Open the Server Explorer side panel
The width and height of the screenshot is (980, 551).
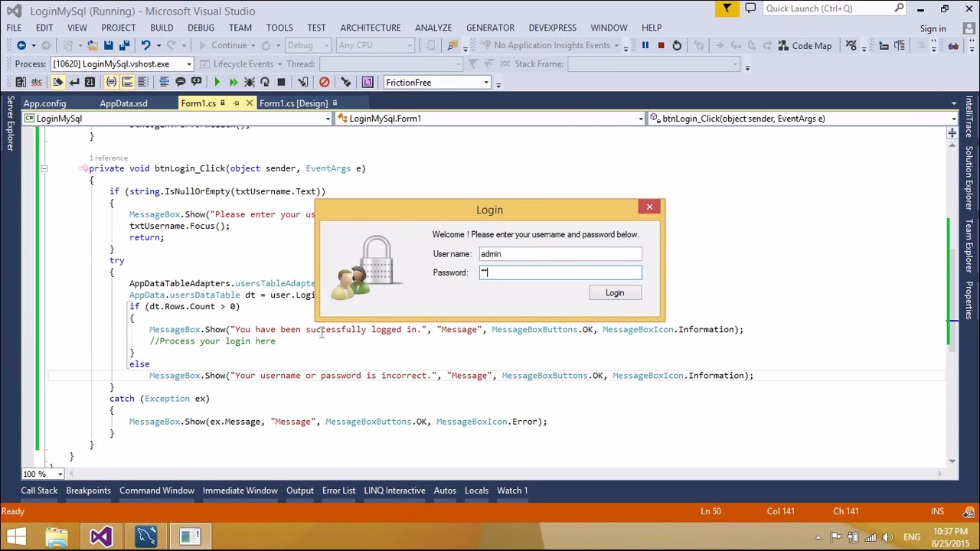point(10,123)
